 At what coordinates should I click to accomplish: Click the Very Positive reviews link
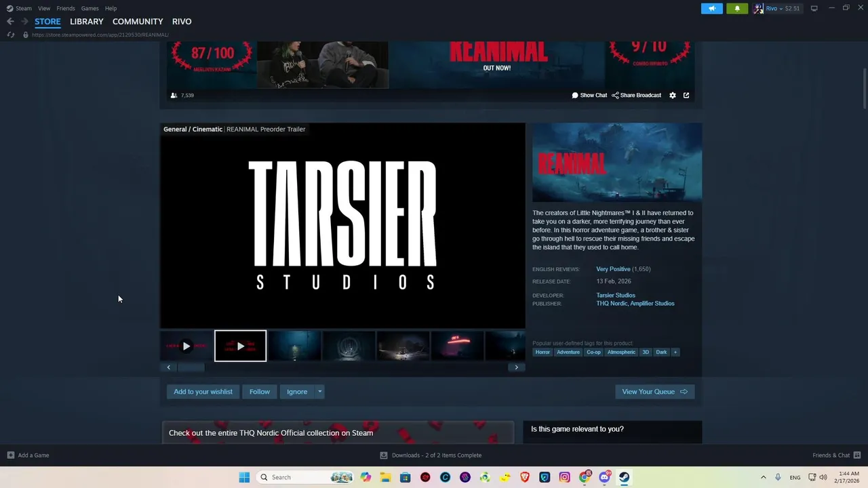tap(613, 269)
